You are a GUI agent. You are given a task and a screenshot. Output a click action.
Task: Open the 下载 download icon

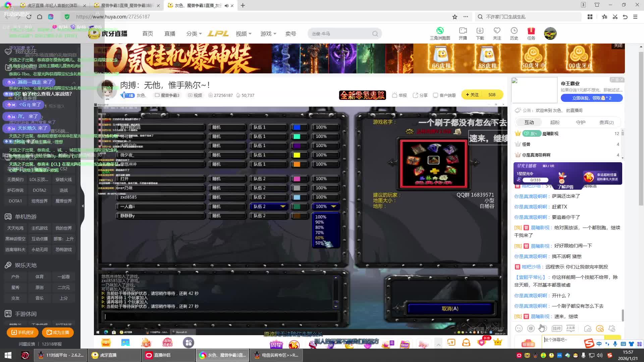tap(480, 31)
